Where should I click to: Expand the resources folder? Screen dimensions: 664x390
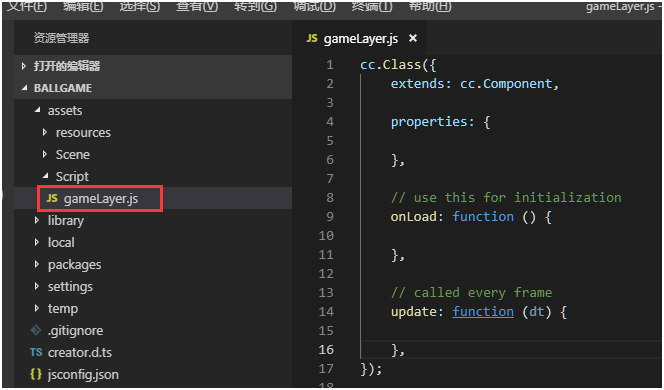(x=45, y=133)
